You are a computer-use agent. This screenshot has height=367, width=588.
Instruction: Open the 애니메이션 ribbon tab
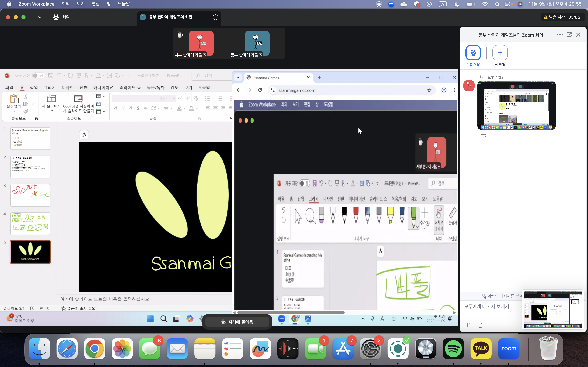103,88
